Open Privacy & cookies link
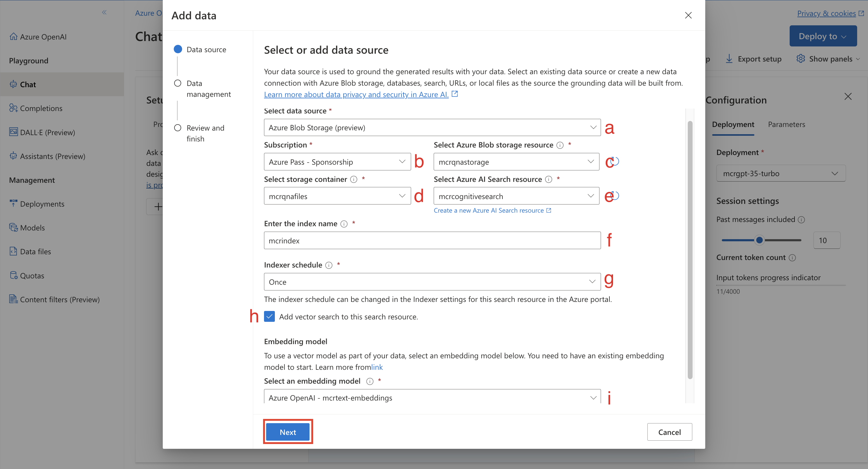 pos(826,13)
